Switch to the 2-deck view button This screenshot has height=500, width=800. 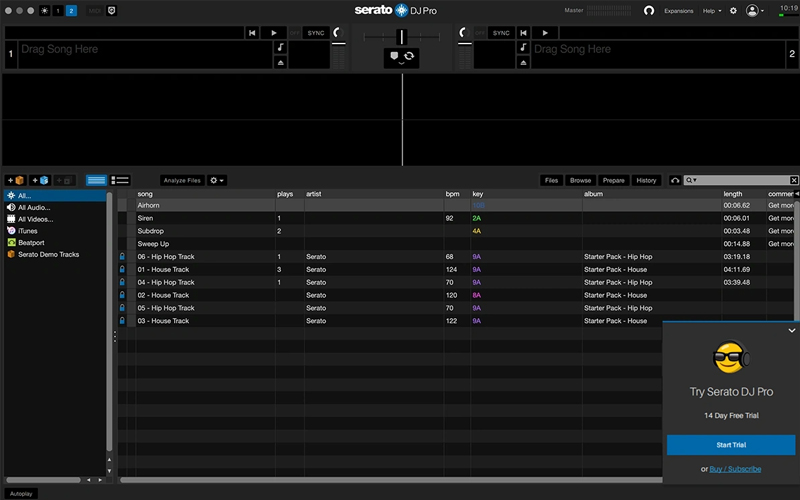tap(71, 11)
